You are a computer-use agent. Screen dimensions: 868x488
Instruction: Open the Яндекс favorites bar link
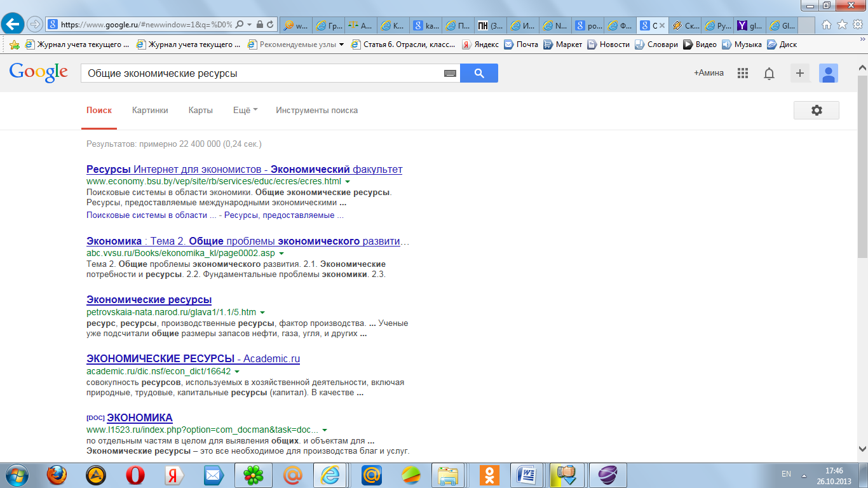coord(480,44)
